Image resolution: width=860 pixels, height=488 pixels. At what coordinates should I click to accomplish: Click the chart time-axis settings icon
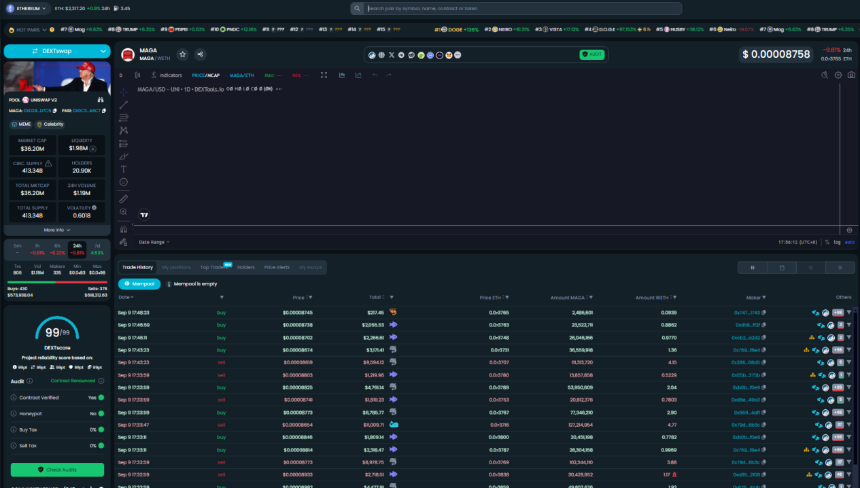pos(850,230)
